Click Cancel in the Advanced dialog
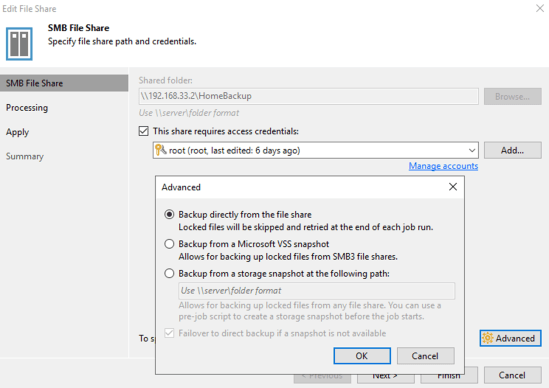This screenshot has width=549, height=388. click(425, 356)
